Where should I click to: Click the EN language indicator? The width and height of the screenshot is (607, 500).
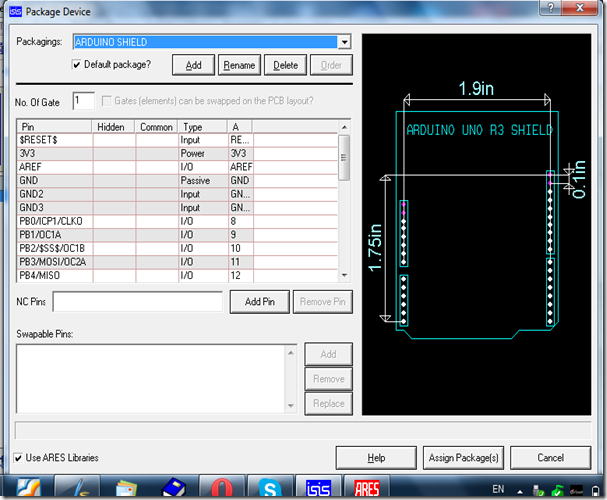click(x=498, y=489)
